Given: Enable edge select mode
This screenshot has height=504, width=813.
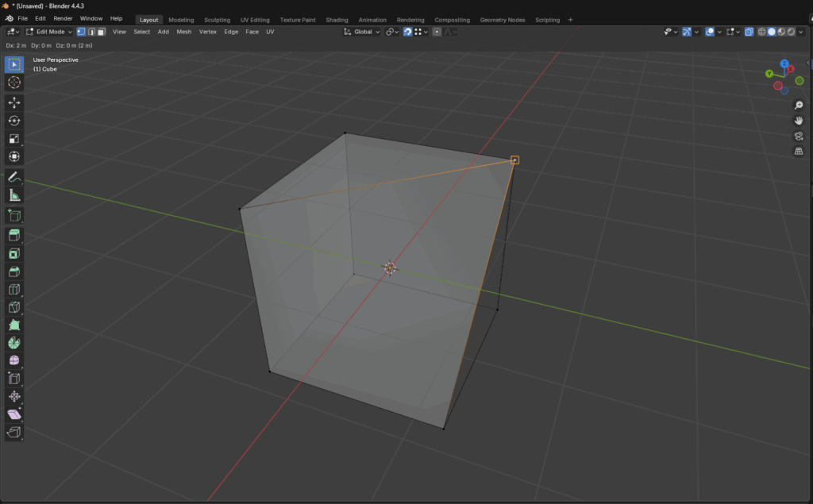Looking at the screenshot, I should (91, 32).
